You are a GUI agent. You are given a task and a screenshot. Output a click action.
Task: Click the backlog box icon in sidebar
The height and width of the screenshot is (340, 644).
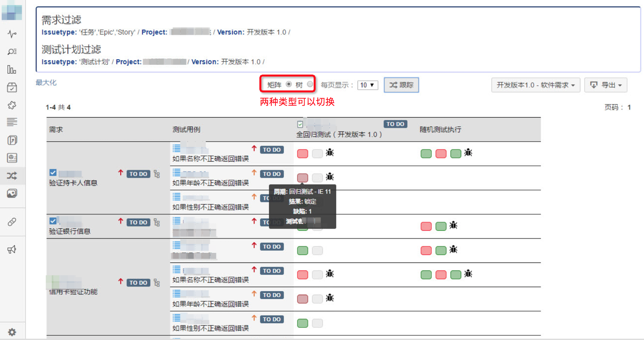(x=12, y=87)
